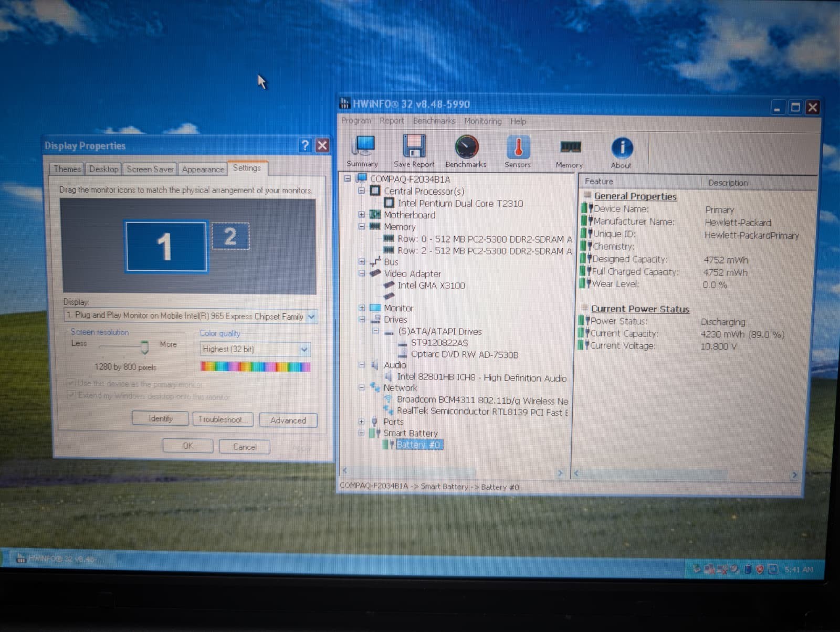Select the Monitor node icon in tree

point(375,308)
